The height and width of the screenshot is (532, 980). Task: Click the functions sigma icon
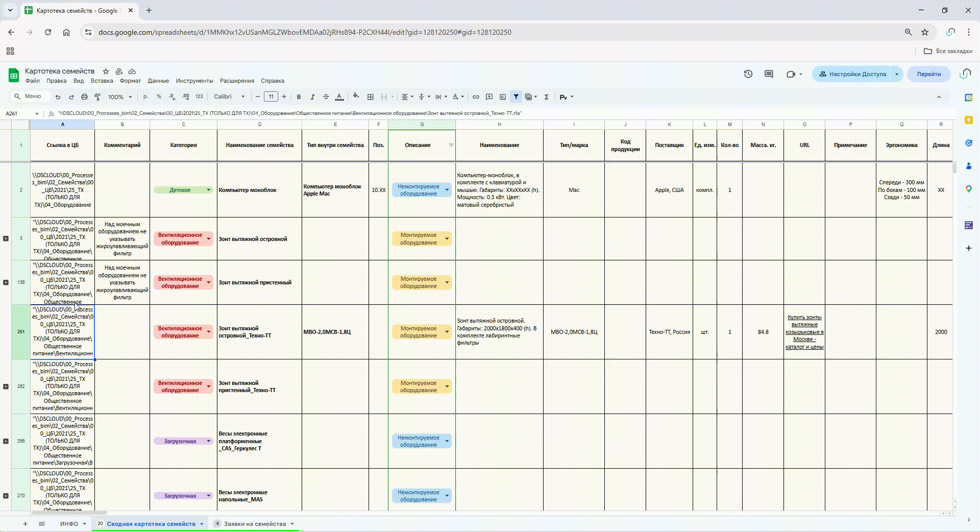pos(546,97)
